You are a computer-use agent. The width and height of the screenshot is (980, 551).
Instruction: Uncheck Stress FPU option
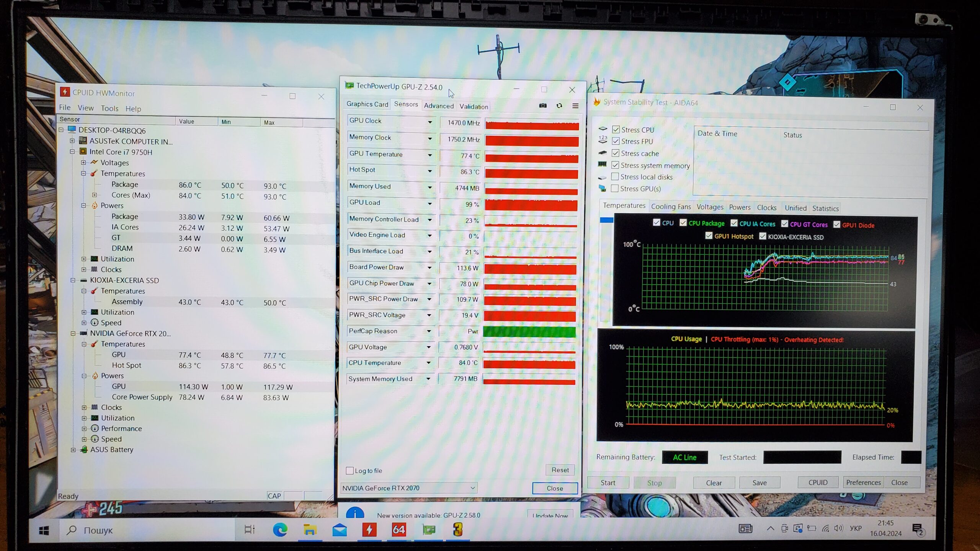point(616,141)
